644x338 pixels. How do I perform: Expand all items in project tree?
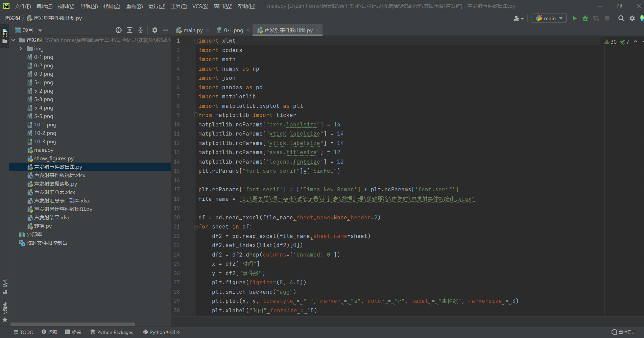click(130, 30)
